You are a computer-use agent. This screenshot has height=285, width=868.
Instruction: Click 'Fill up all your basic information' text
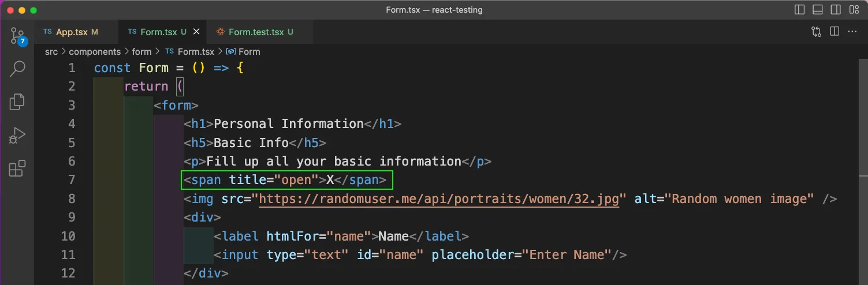[x=334, y=162]
